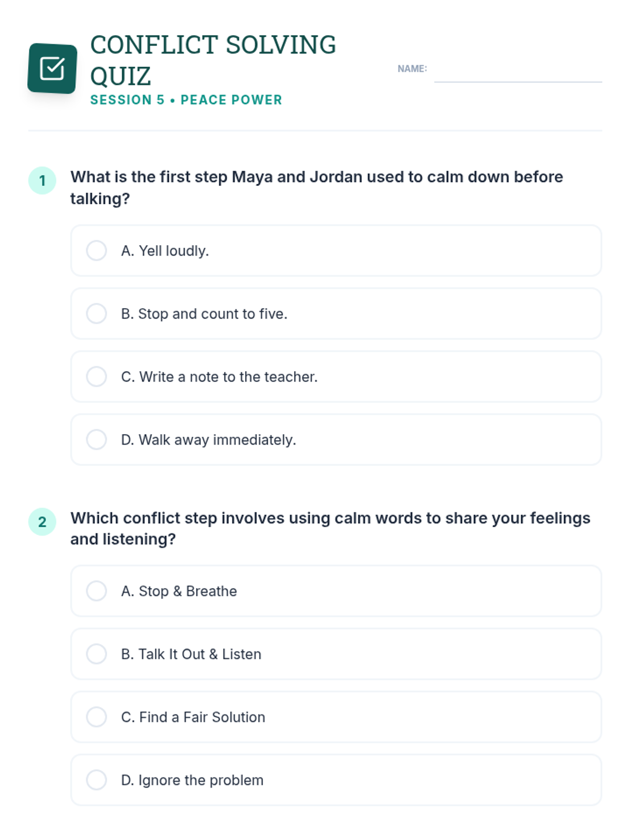630x840 pixels.
Task: Select radio for 'Stop and count to five'
Action: 97,313
